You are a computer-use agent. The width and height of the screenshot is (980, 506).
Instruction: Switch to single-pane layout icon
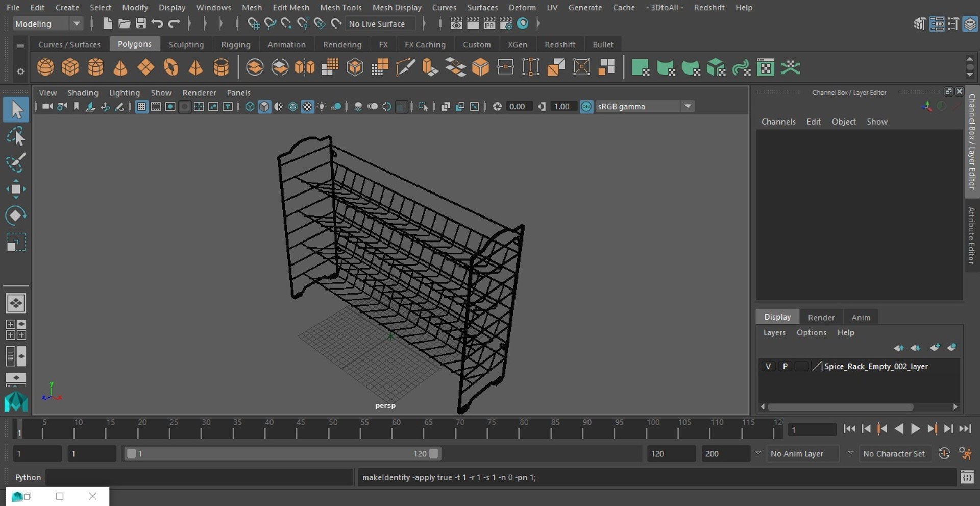(16, 303)
